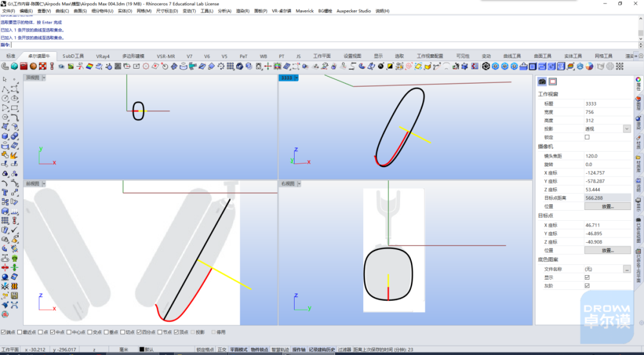Open the 右视图 viewport title dropdown arrow
The width and height of the screenshot is (644, 355).
(x=299, y=184)
